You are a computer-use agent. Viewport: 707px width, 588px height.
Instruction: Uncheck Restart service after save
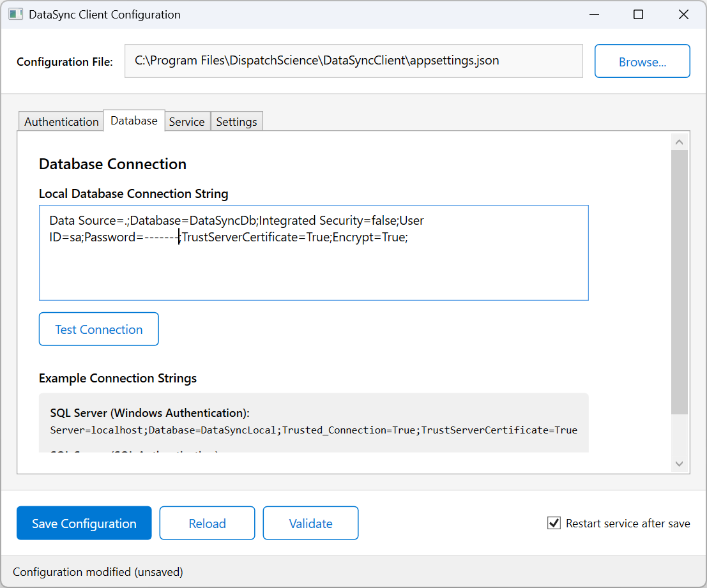[553, 523]
